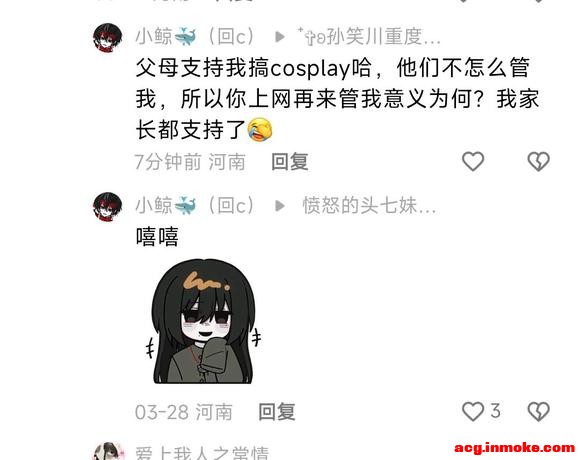580x460 pixels.
Task: Tap reply arrow before 愤怒的头七妹 username
Action: [280, 206]
